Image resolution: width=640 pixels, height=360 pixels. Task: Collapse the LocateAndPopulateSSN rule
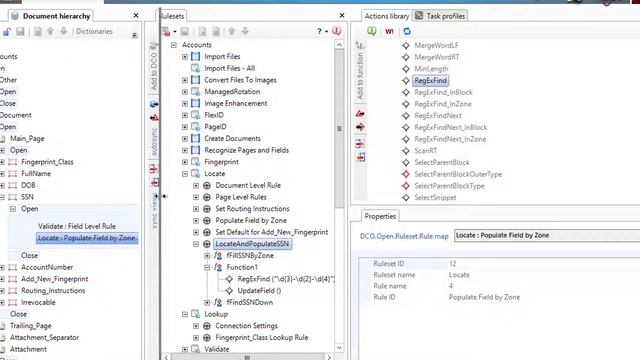(196, 244)
